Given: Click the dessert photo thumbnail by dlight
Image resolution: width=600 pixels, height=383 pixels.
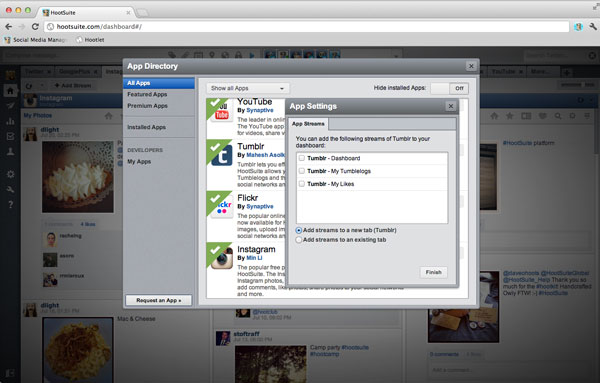Looking at the screenshot, I should pos(78,177).
